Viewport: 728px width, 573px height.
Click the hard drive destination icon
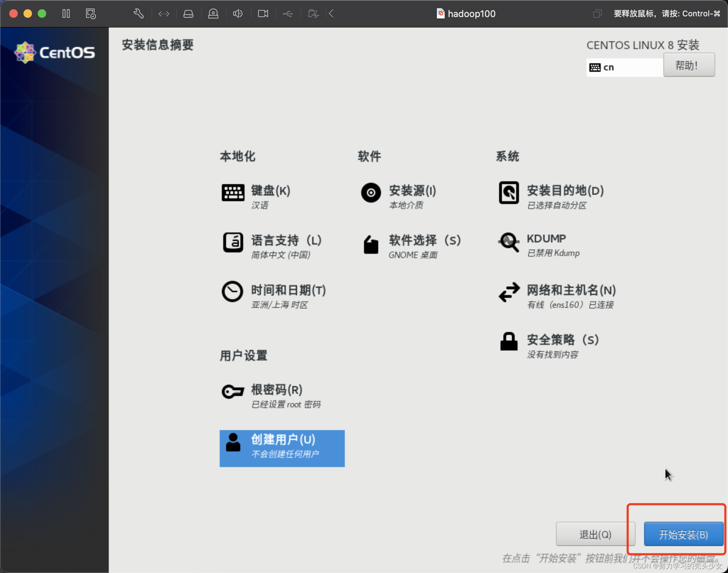509,193
